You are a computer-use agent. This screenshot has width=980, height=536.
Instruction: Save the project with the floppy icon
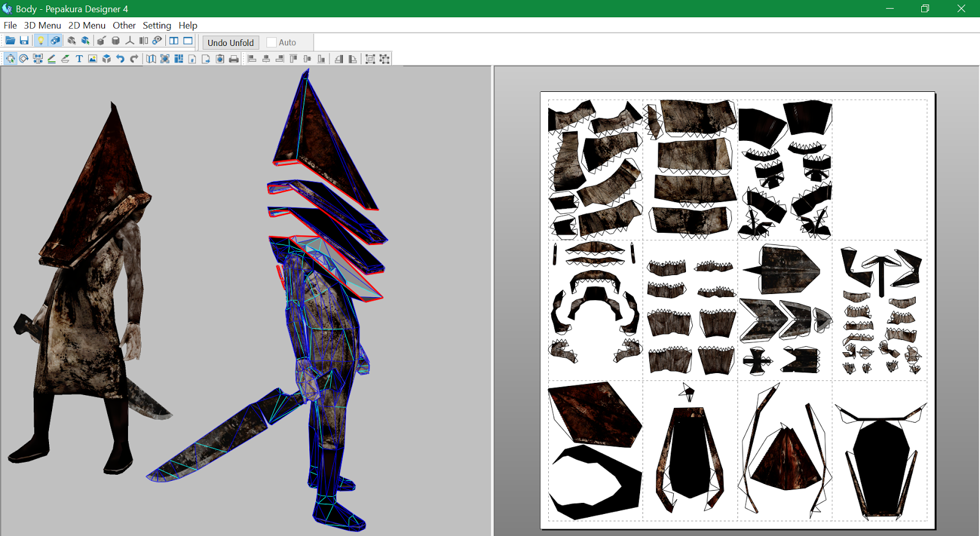24,41
